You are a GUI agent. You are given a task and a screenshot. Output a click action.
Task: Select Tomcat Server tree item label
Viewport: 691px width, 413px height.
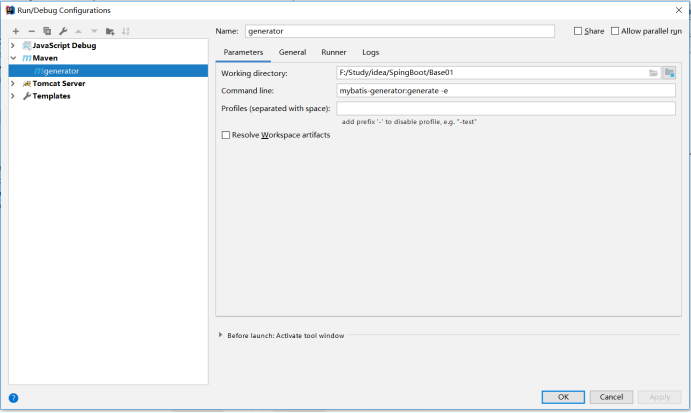(x=59, y=83)
